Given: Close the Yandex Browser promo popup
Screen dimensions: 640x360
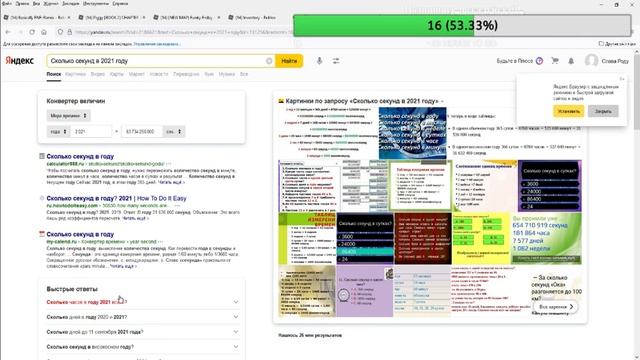Looking at the screenshot, I should pyautogui.click(x=622, y=79).
